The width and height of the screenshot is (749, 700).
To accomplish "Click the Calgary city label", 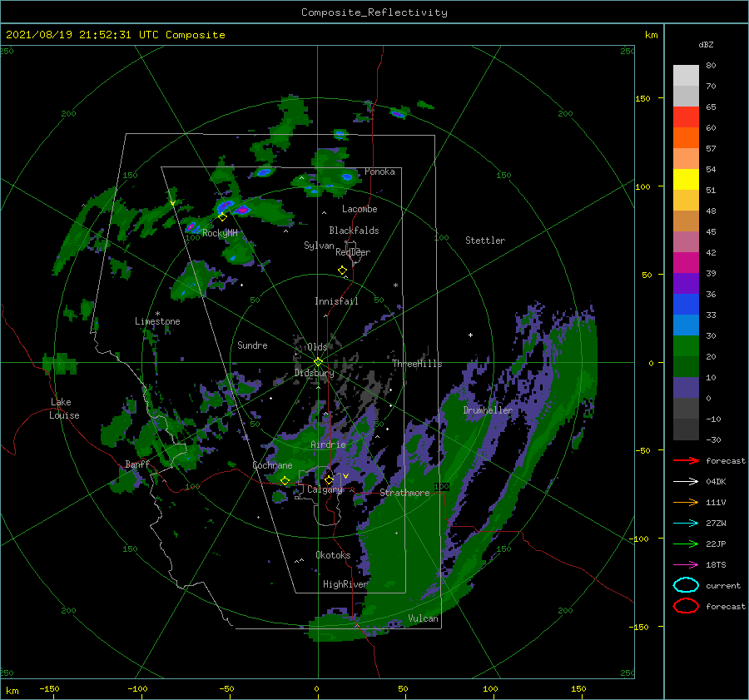I will click(325, 489).
